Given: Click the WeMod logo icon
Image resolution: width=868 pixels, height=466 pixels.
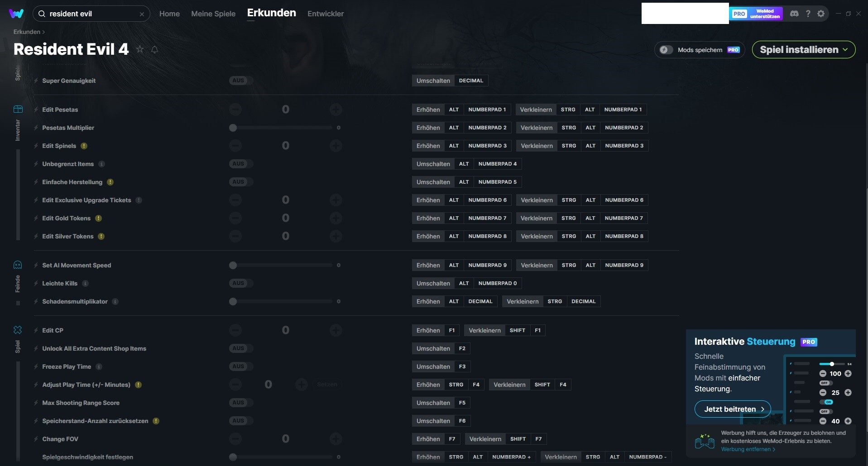Looking at the screenshot, I should point(16,14).
